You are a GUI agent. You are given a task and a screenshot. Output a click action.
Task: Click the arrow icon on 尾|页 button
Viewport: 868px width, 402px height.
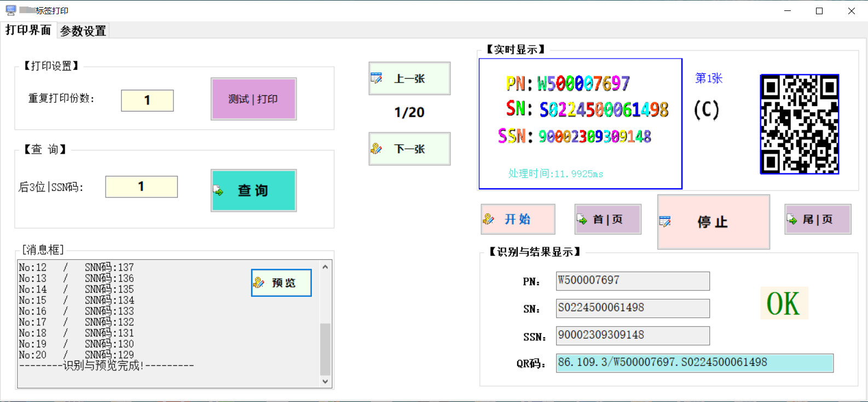(792, 219)
